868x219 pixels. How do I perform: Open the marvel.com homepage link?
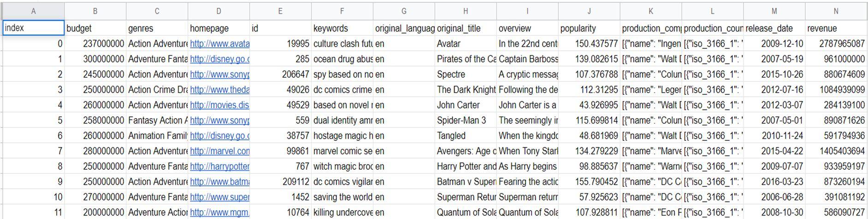(219, 151)
